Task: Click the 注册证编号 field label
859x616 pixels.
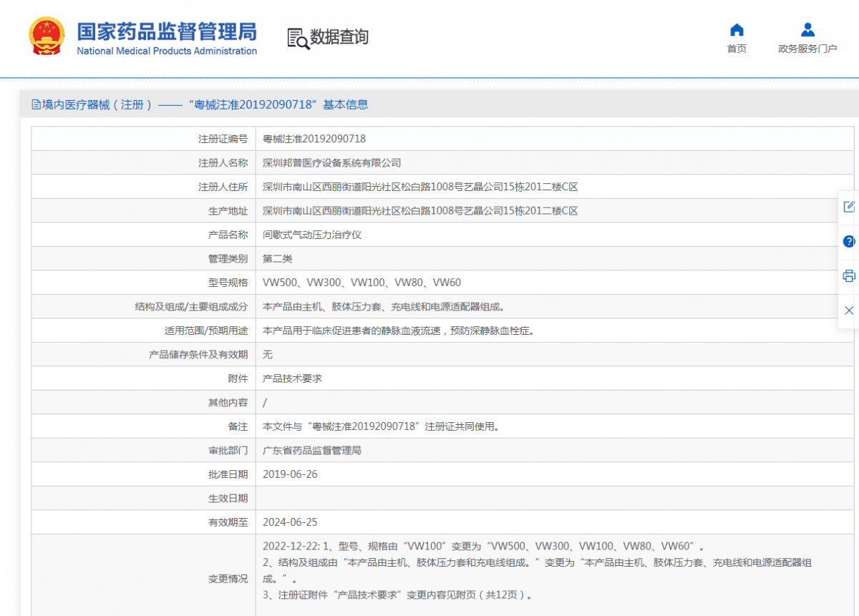Action: pos(223,139)
